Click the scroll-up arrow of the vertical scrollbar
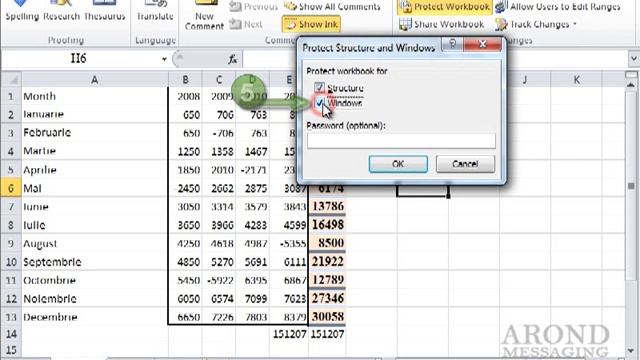The height and width of the screenshot is (360, 640). (631, 84)
